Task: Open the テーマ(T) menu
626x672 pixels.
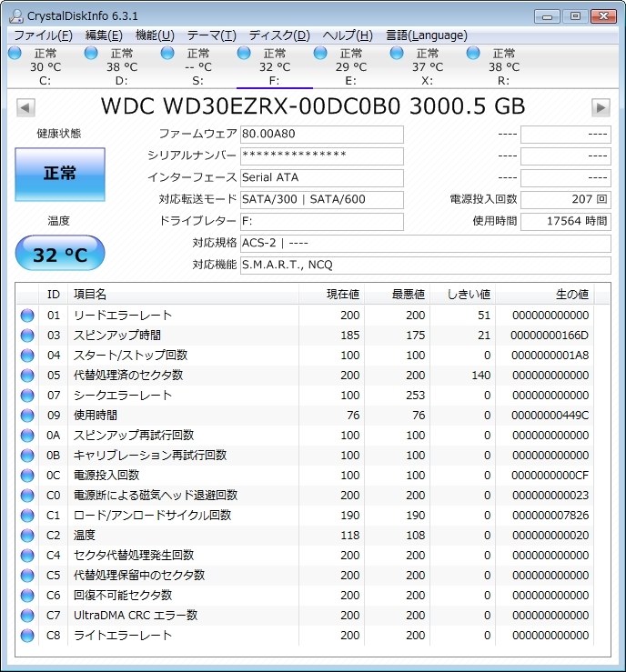Action: point(211,35)
